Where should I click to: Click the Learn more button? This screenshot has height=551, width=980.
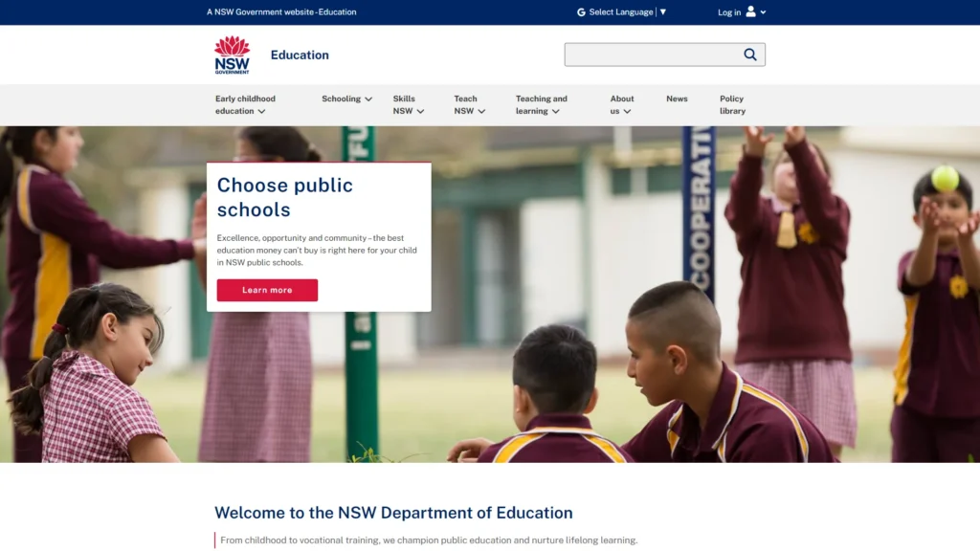tap(268, 290)
